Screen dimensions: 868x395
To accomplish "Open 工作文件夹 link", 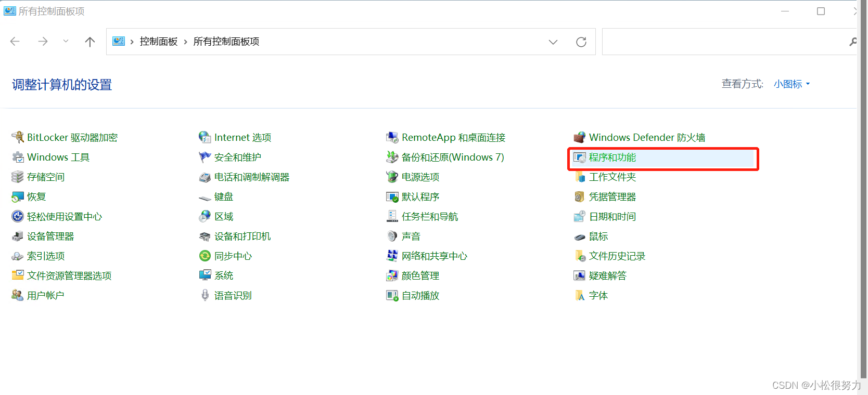I will pyautogui.click(x=612, y=177).
